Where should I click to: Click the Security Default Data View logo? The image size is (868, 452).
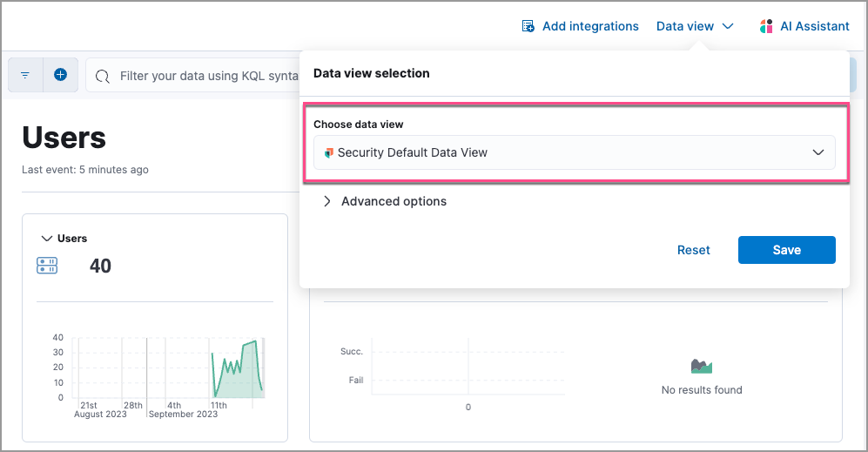click(328, 152)
